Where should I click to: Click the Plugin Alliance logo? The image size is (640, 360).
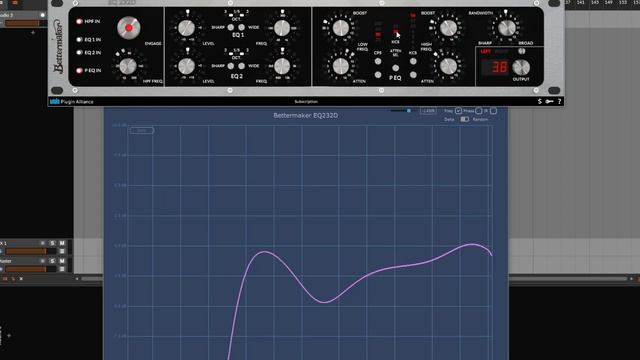pos(72,102)
